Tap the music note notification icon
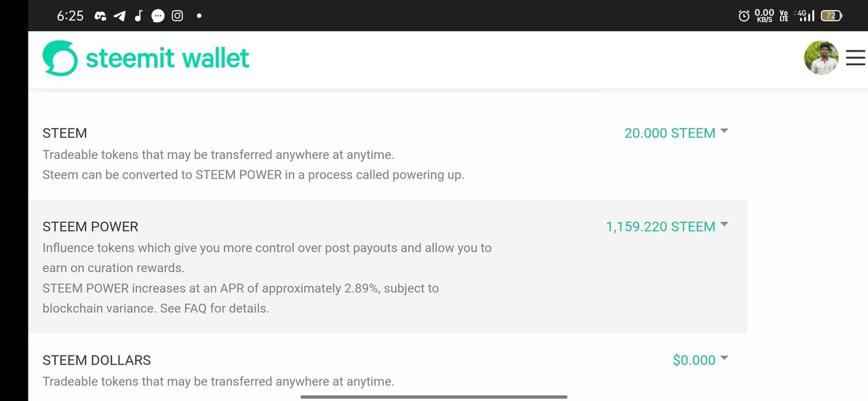The width and height of the screenshot is (868, 401). (x=138, y=16)
